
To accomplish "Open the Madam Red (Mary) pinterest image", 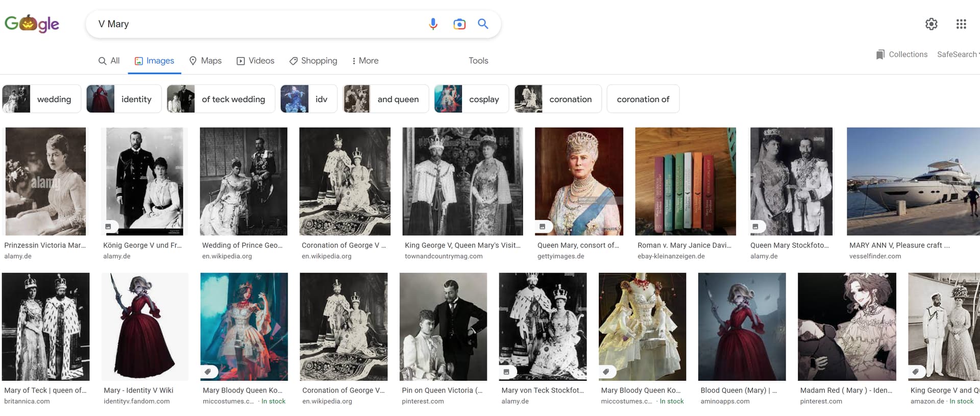I will click(x=847, y=327).
